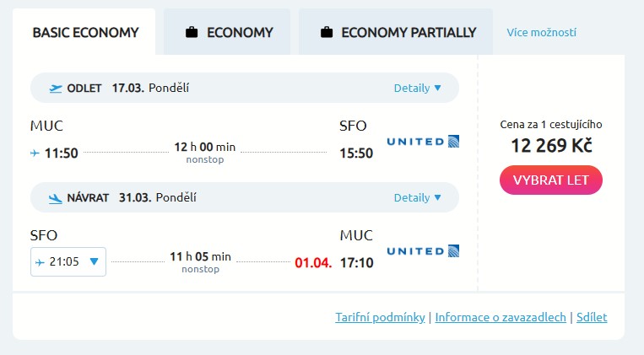The width and height of the screenshot is (644, 355).
Task: Click the landing plane icon next to NÁVRAT
Action: click(x=56, y=198)
